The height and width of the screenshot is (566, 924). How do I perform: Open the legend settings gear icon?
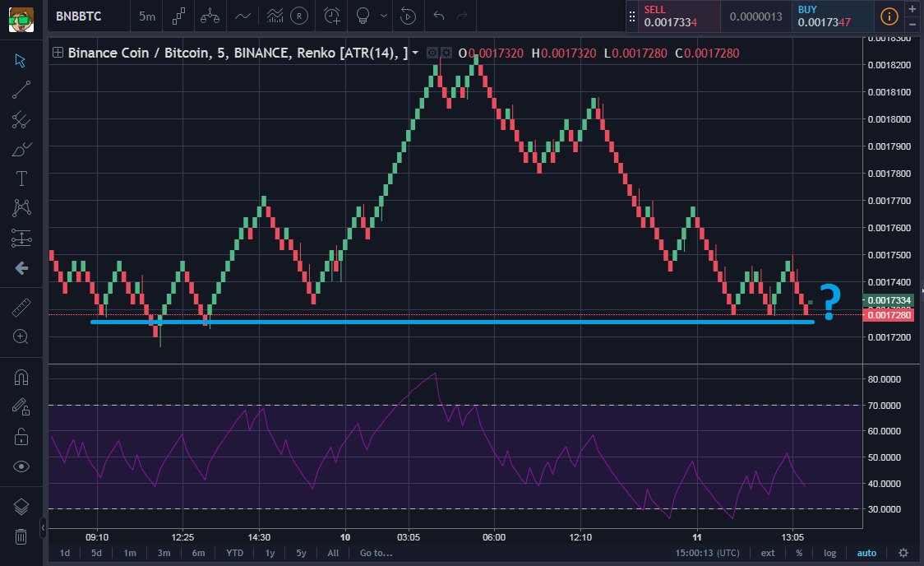coord(446,53)
